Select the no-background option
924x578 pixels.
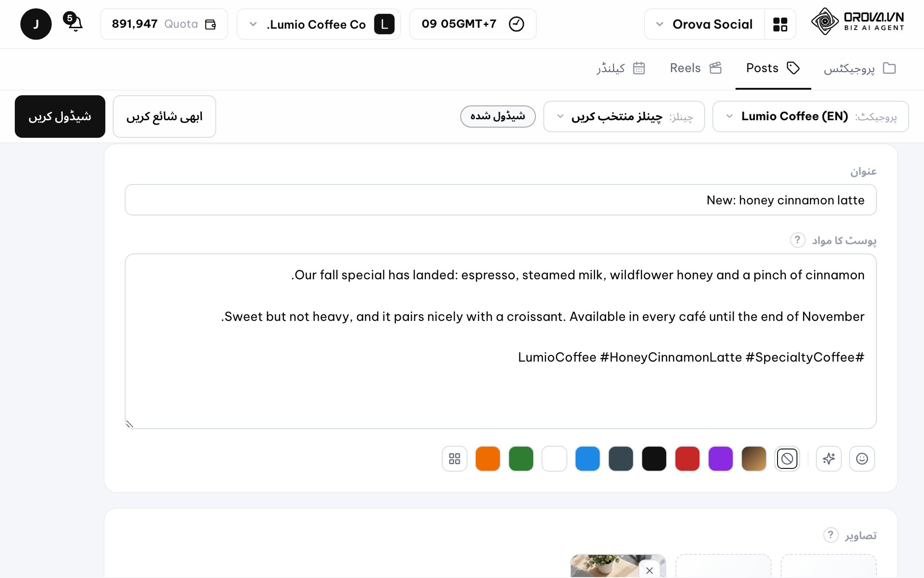click(787, 459)
